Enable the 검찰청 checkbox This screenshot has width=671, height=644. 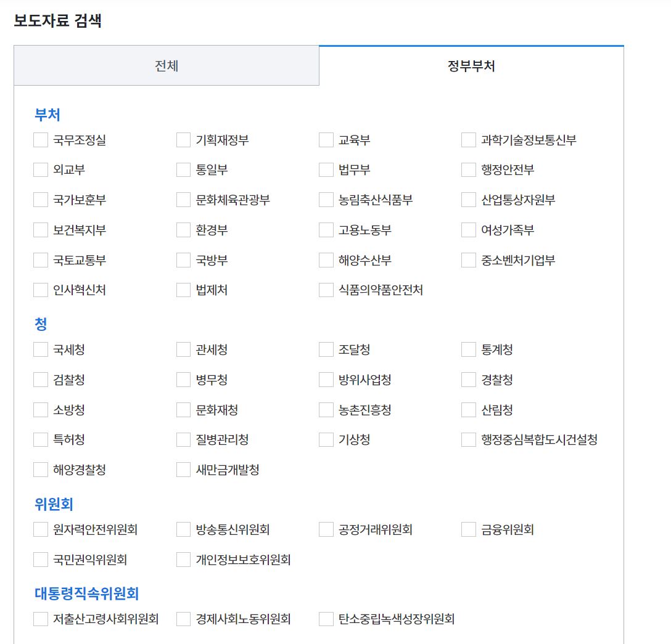pos(41,380)
